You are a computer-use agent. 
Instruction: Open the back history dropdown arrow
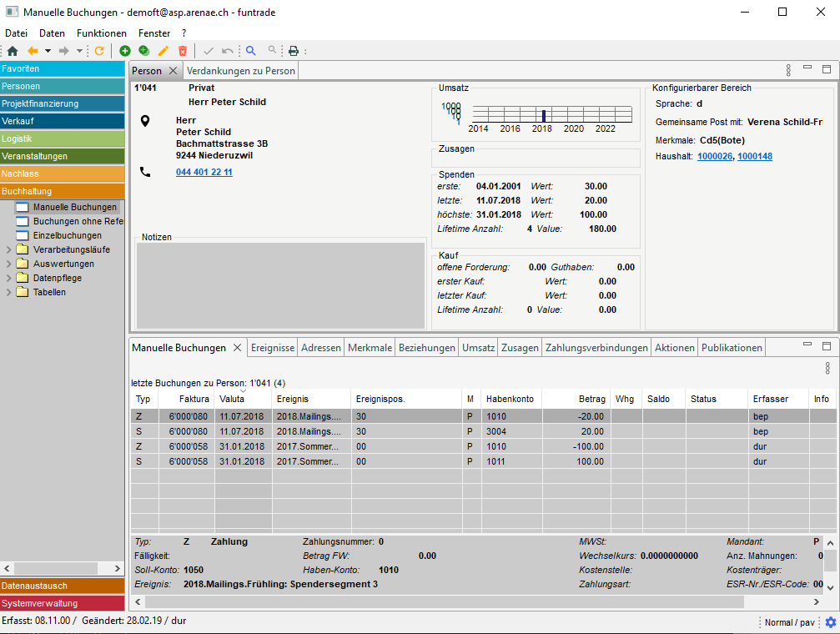coord(48,51)
